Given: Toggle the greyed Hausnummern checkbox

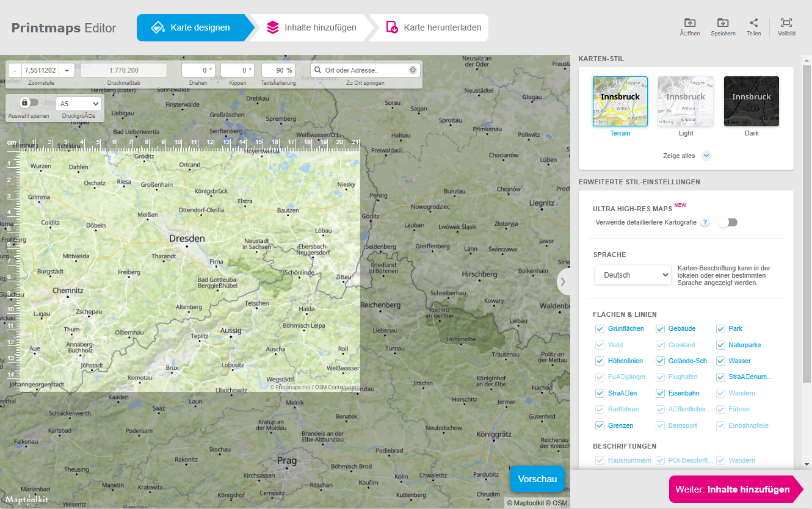Looking at the screenshot, I should pos(600,461).
